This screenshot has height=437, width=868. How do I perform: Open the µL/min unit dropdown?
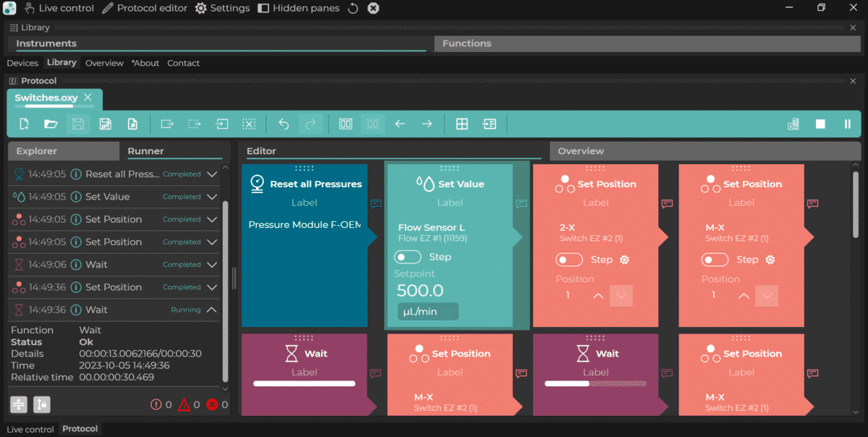click(427, 312)
